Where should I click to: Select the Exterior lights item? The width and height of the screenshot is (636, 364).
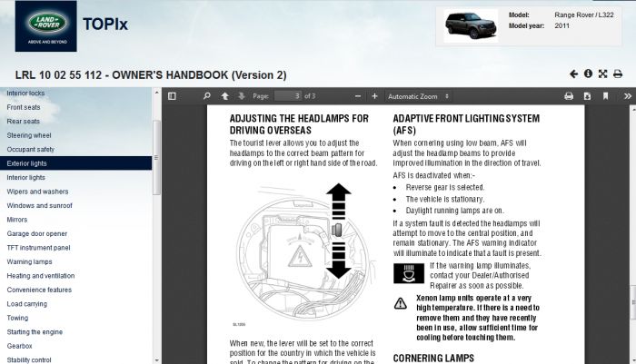[75, 163]
